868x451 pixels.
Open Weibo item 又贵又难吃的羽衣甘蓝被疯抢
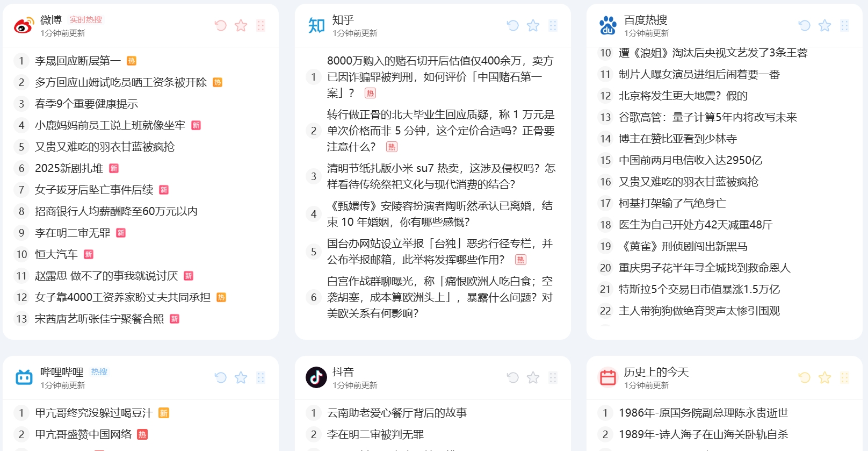point(105,147)
